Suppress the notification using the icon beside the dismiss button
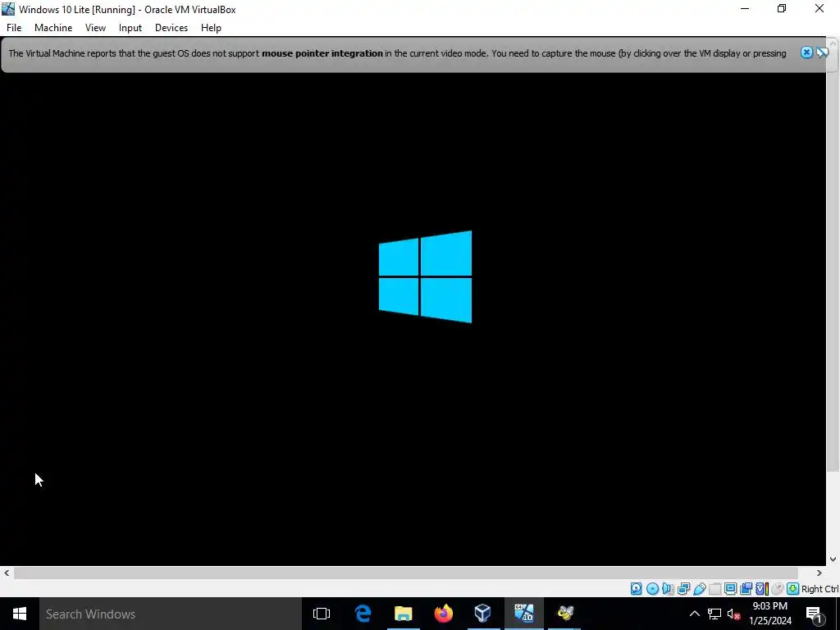Image resolution: width=840 pixels, height=630 pixels. point(822,52)
